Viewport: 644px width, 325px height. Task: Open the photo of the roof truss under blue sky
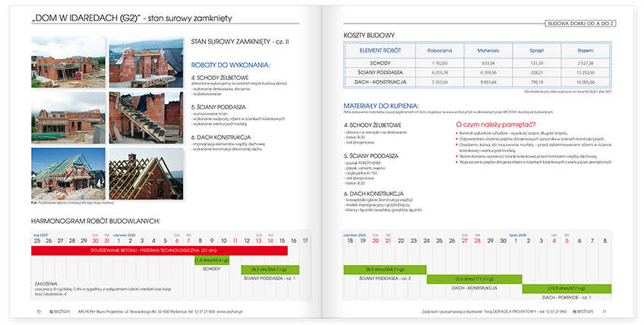(x=68, y=174)
